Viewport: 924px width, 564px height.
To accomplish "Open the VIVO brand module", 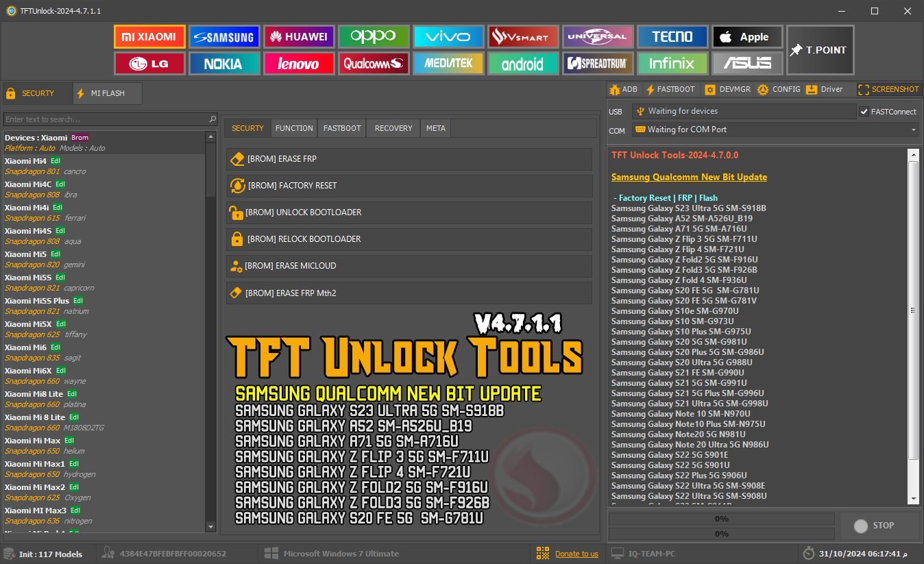I will (448, 36).
